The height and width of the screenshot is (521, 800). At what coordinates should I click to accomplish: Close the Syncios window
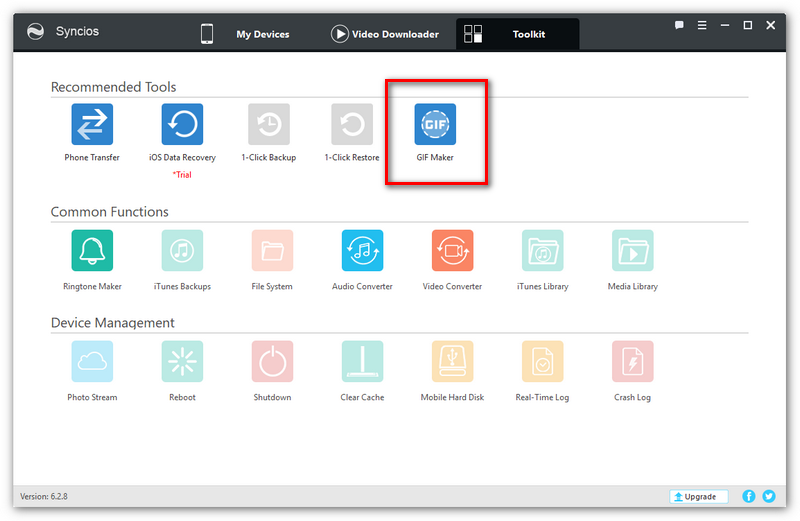pos(770,25)
